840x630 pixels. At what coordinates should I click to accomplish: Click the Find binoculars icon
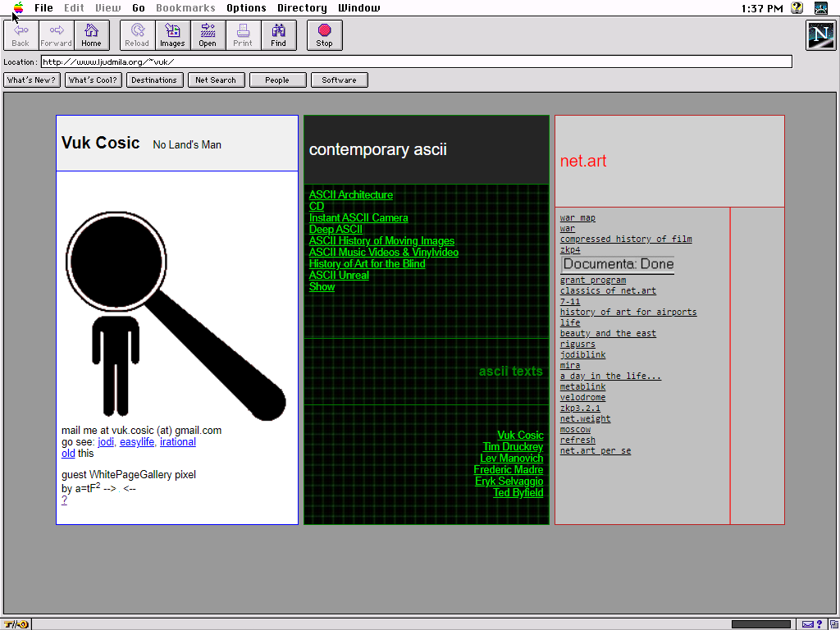[278, 34]
